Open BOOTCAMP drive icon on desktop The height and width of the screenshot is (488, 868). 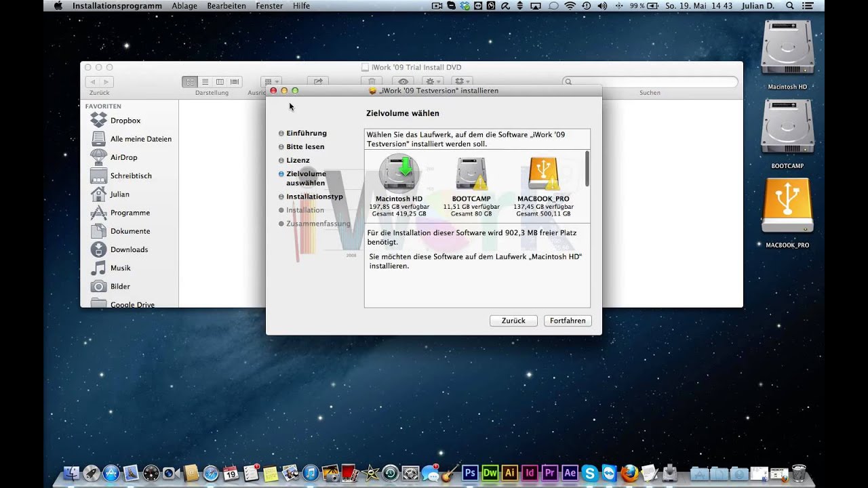point(787,134)
